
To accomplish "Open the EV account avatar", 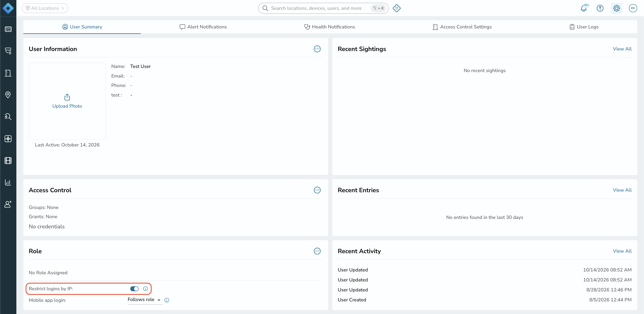I will pyautogui.click(x=633, y=8).
